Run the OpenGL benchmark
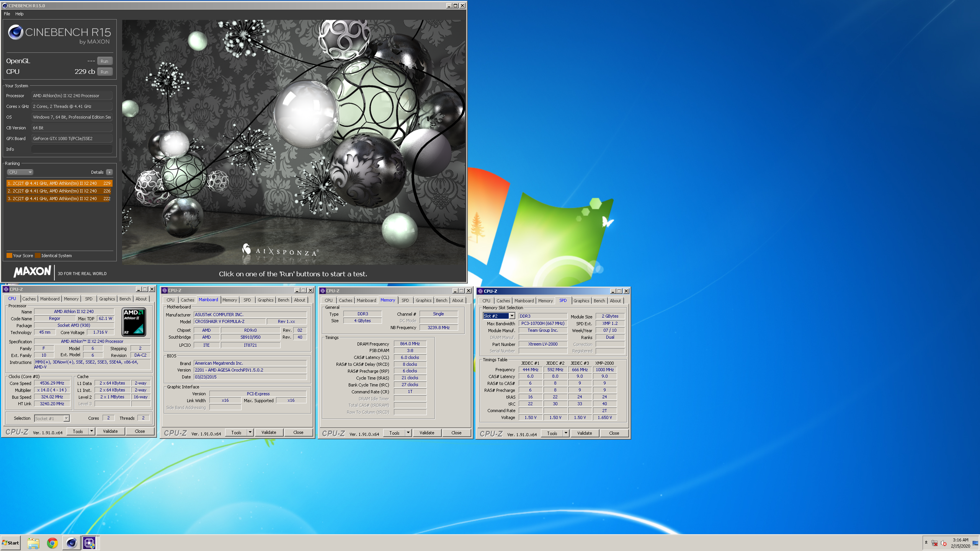This screenshot has width=980, height=551. click(x=105, y=61)
